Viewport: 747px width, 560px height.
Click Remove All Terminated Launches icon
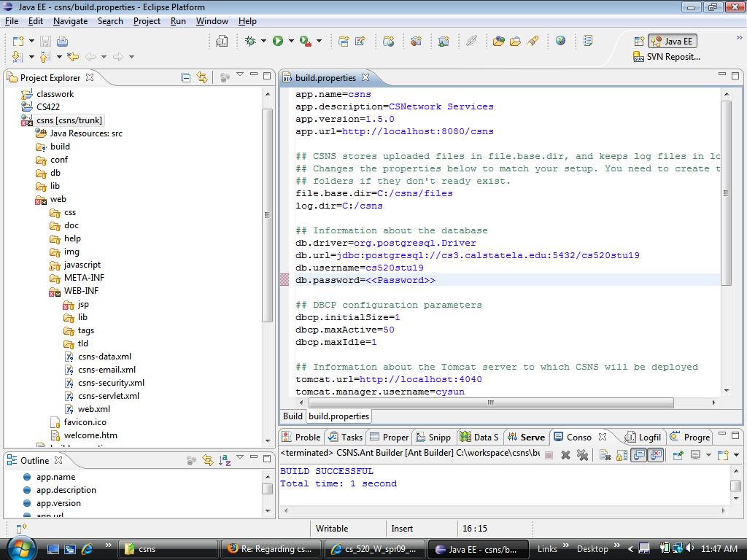[x=582, y=455]
